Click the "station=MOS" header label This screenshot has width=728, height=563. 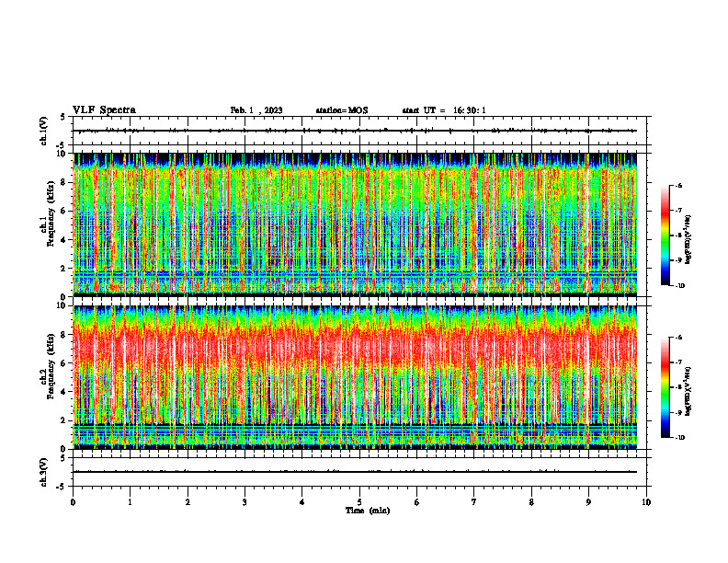(x=342, y=110)
